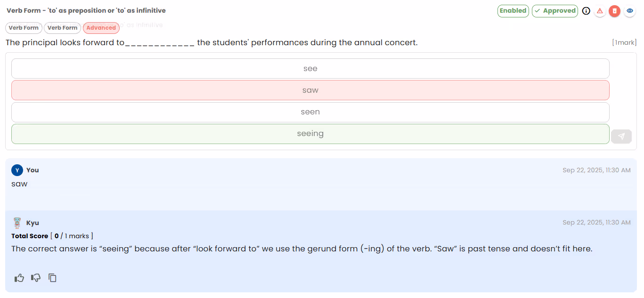Select the answer option 'seen'

(310, 112)
